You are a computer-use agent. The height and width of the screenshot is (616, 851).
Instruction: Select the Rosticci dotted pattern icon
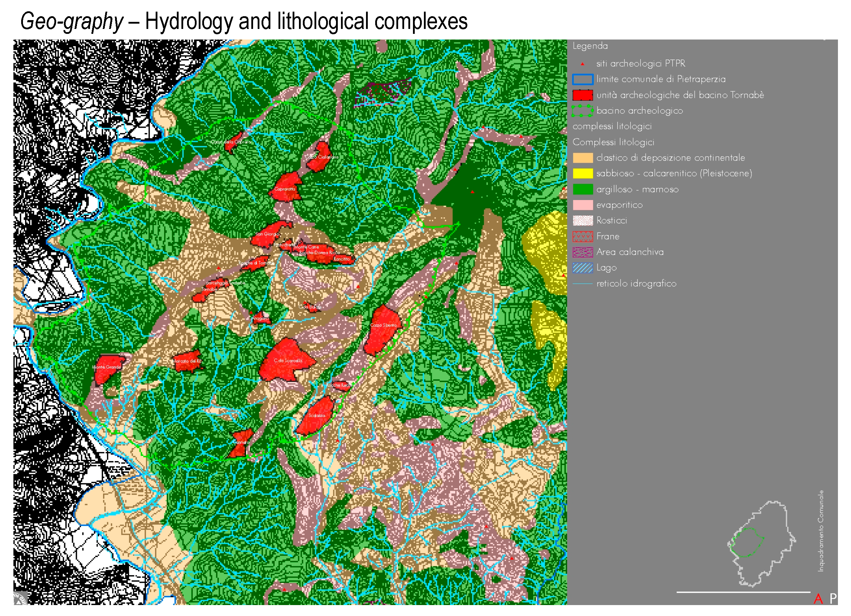tap(582, 221)
